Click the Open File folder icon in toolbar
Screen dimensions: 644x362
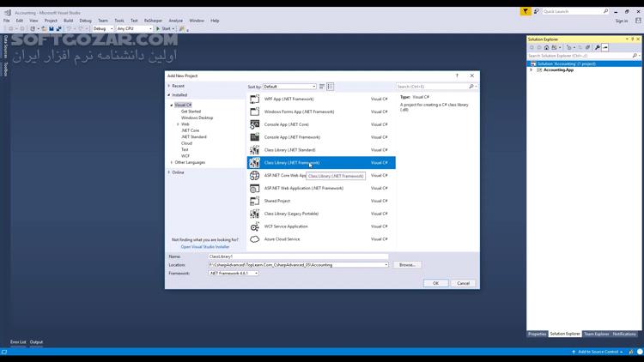(44, 28)
